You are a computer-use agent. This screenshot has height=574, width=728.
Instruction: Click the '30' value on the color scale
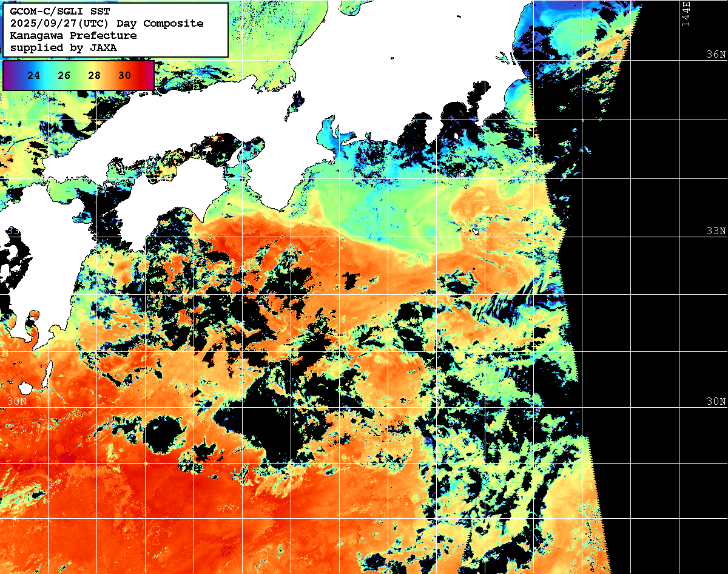124,76
